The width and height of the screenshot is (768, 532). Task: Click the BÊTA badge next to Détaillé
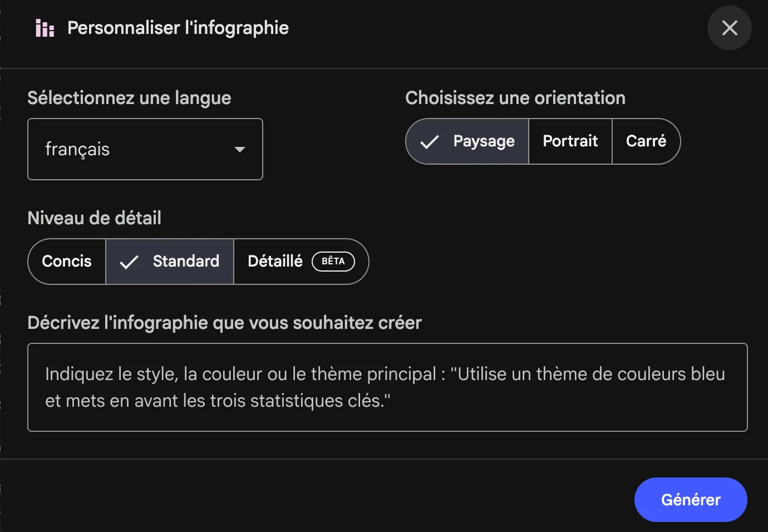pyautogui.click(x=333, y=262)
